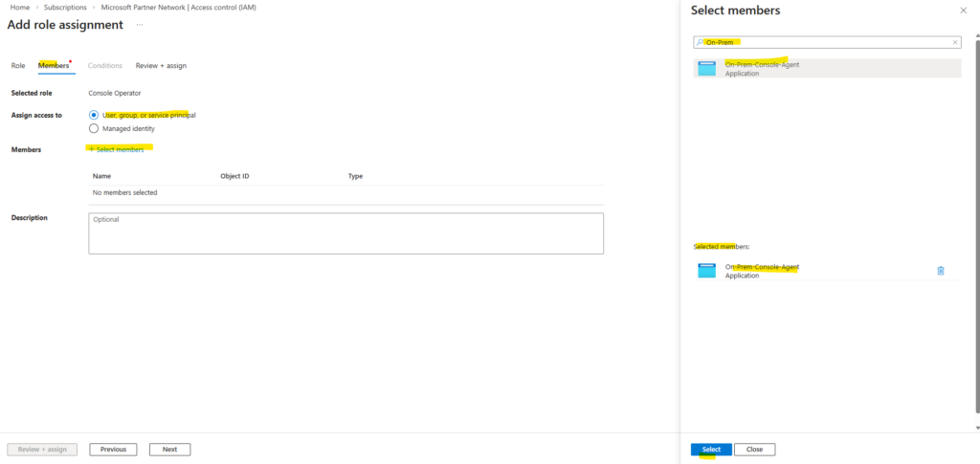
Task: Open the Review + assign tab
Action: pos(161,66)
